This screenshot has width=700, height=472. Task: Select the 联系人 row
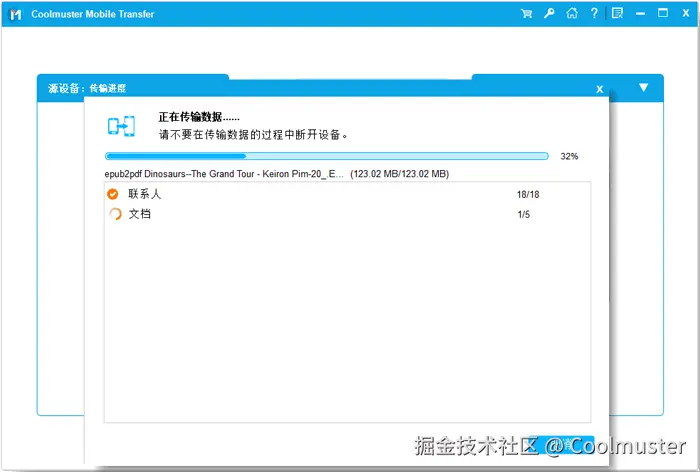click(347, 194)
